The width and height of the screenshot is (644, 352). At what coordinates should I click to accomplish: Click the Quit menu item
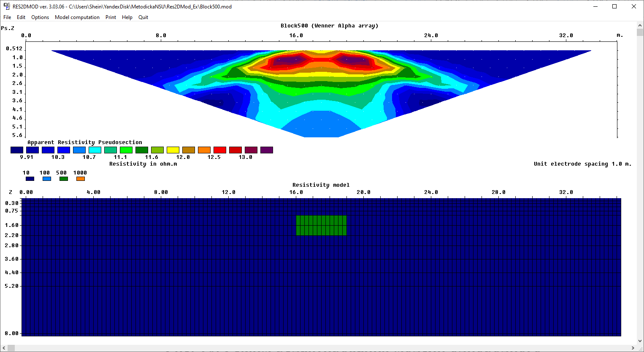(143, 17)
